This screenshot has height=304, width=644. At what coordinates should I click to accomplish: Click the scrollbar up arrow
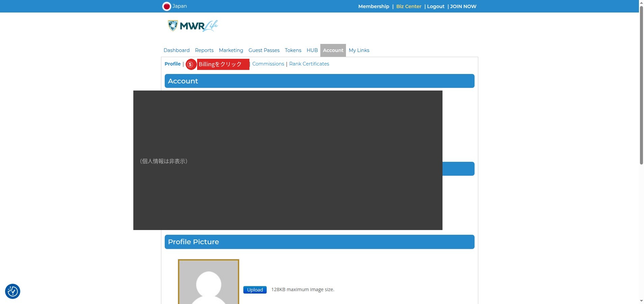pos(641,2)
